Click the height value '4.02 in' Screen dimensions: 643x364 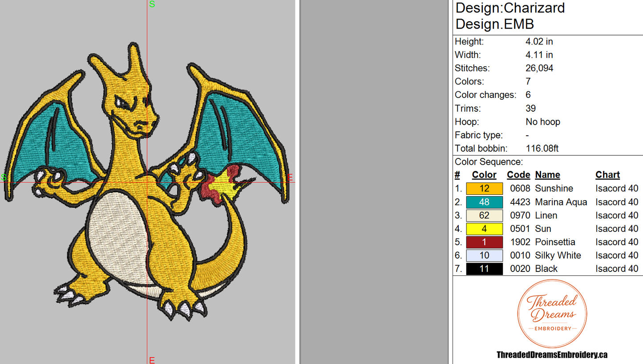[539, 41]
